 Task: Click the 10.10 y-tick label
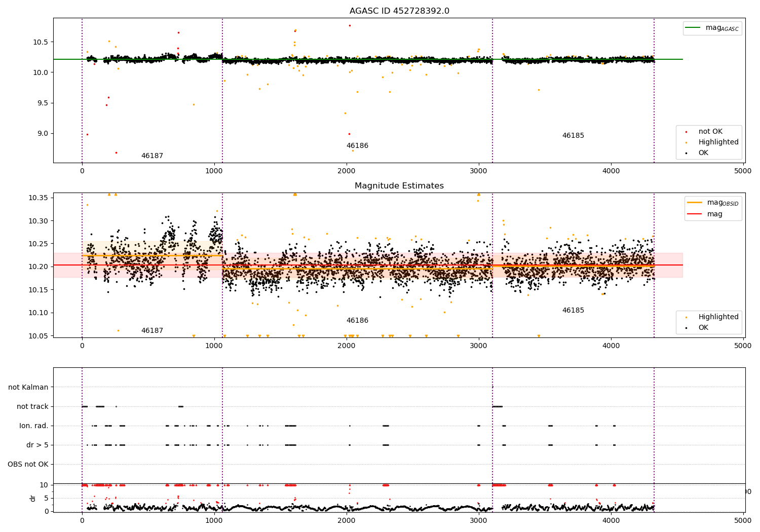39,313
